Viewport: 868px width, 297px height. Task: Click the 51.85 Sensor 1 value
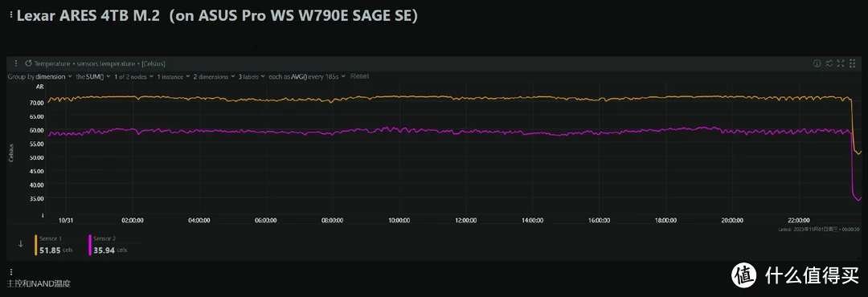coord(51,250)
